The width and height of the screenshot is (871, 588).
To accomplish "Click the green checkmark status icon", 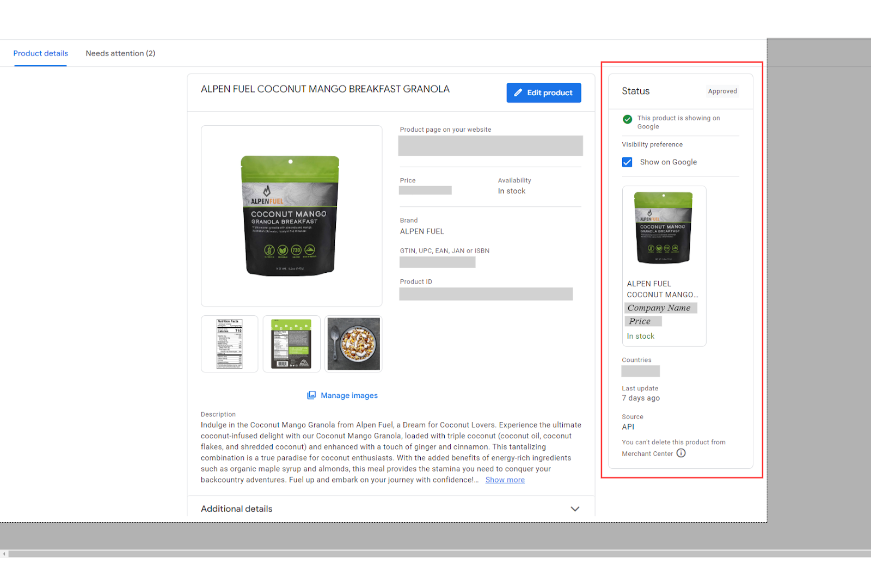I will (628, 119).
